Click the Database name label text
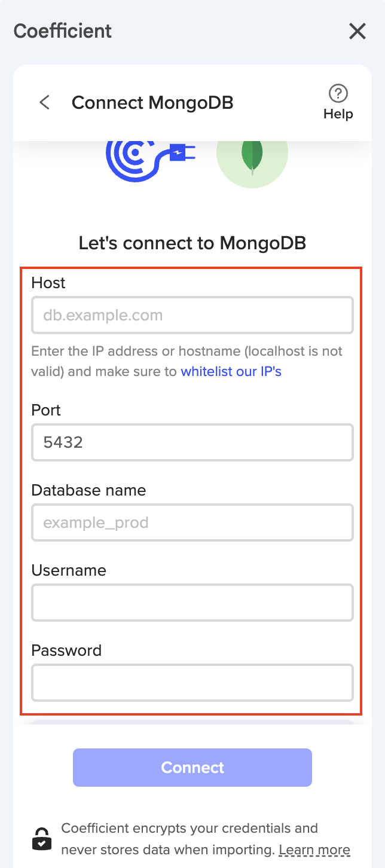The width and height of the screenshot is (385, 868). point(88,490)
